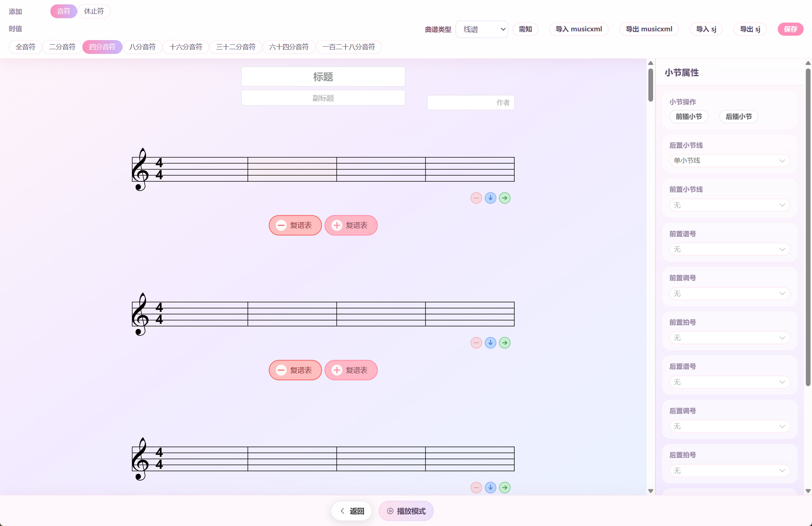
Task: Click green right-arrow icon under second staff
Action: click(x=504, y=343)
